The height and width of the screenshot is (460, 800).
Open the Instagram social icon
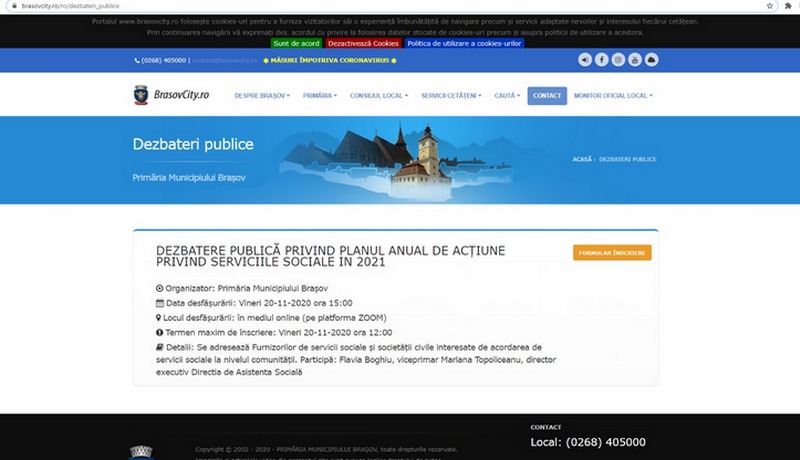click(x=619, y=60)
